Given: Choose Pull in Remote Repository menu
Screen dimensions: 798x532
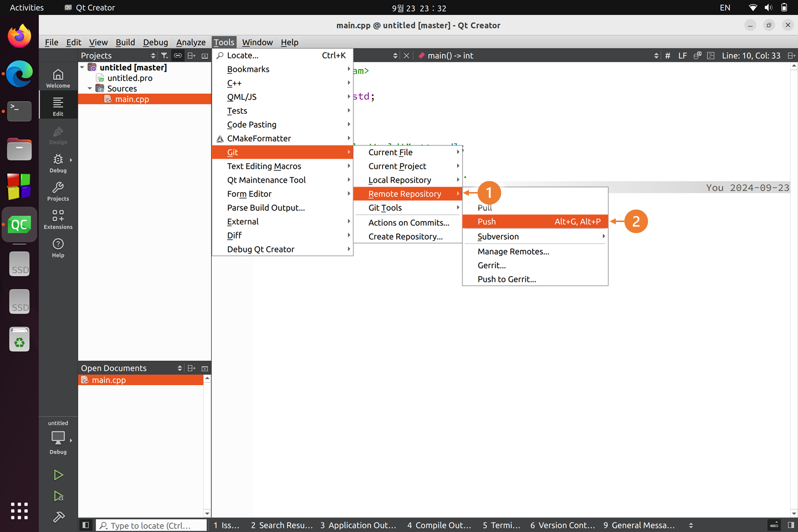Looking at the screenshot, I should pyautogui.click(x=535, y=208).
